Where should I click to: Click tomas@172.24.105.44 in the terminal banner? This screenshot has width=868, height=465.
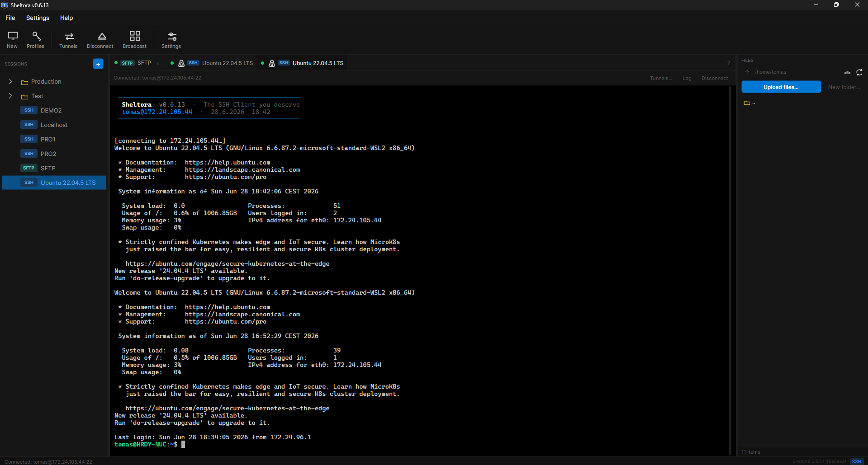pyautogui.click(x=157, y=112)
